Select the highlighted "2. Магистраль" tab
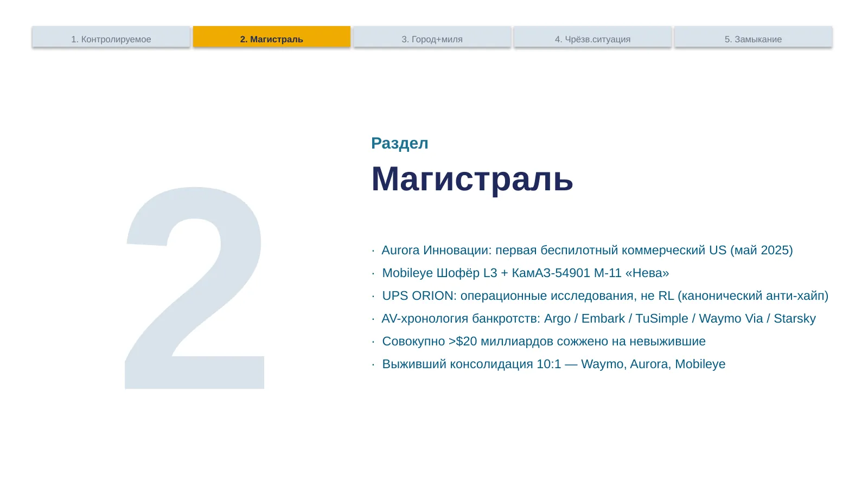 (x=272, y=37)
